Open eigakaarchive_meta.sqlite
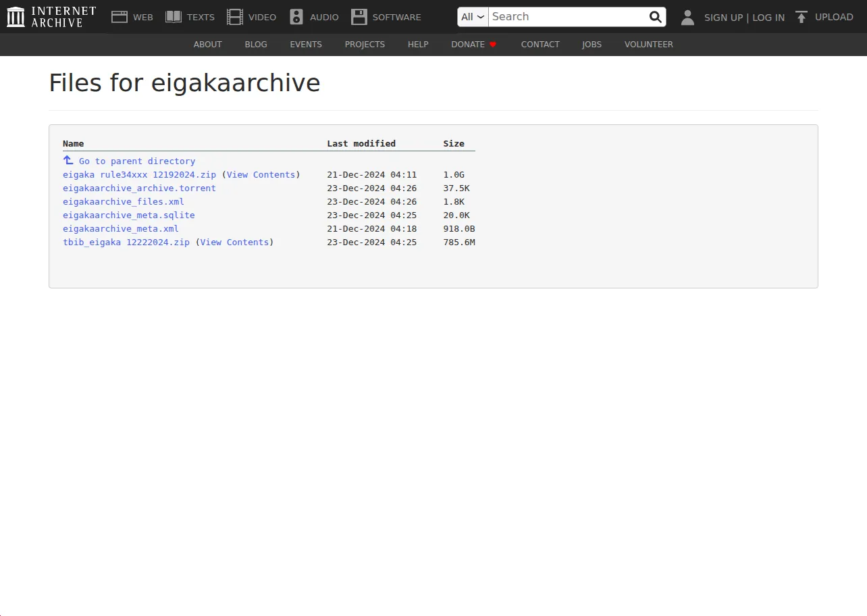Viewport: 867px width, 616px height. tap(129, 215)
